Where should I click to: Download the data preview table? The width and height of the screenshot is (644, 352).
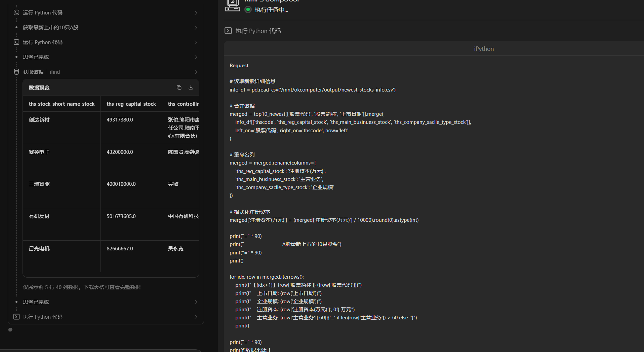coord(191,87)
